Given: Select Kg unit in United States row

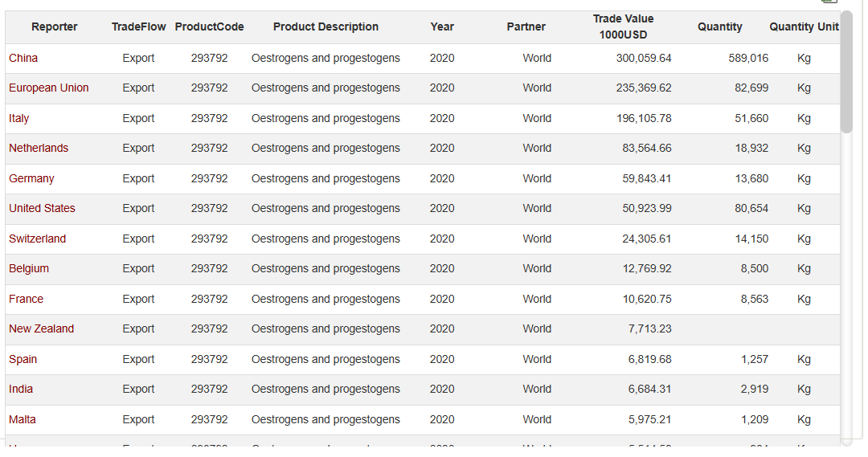Looking at the screenshot, I should 804,209.
